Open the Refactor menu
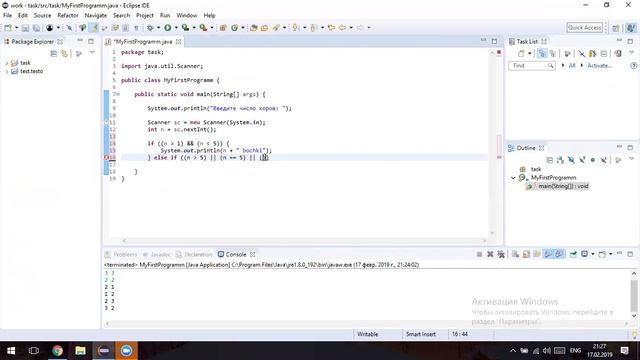The width and height of the screenshot is (640, 360). coord(68,15)
